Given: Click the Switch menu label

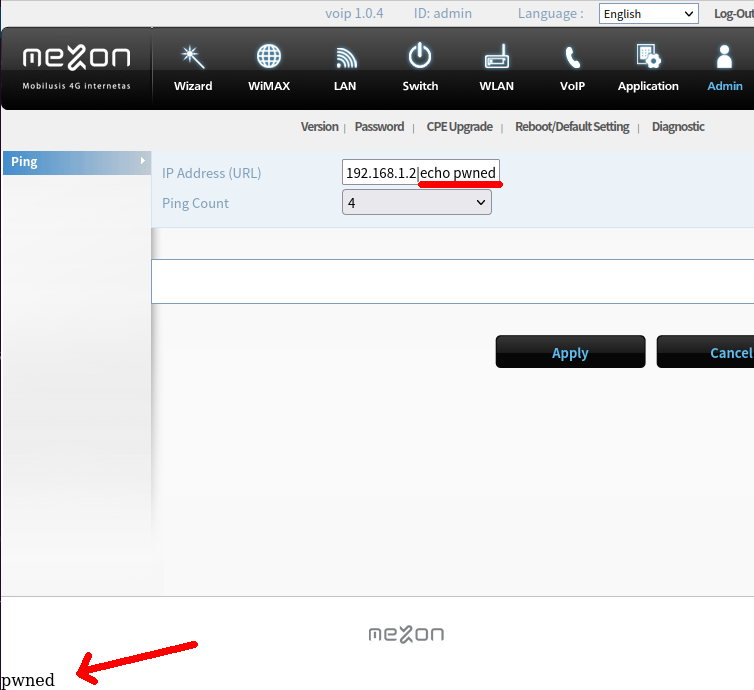Looking at the screenshot, I should click(x=420, y=86).
